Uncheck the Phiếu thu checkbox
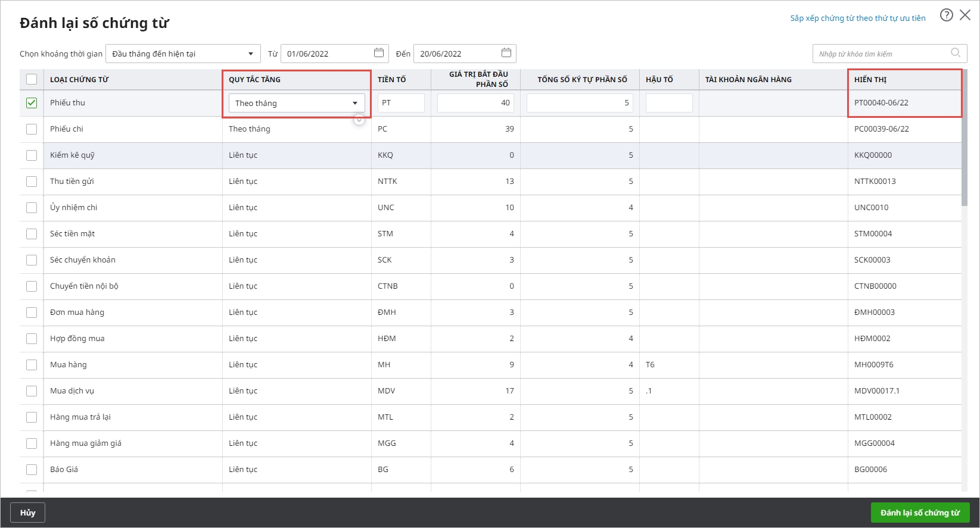This screenshot has width=980, height=528. tap(32, 103)
